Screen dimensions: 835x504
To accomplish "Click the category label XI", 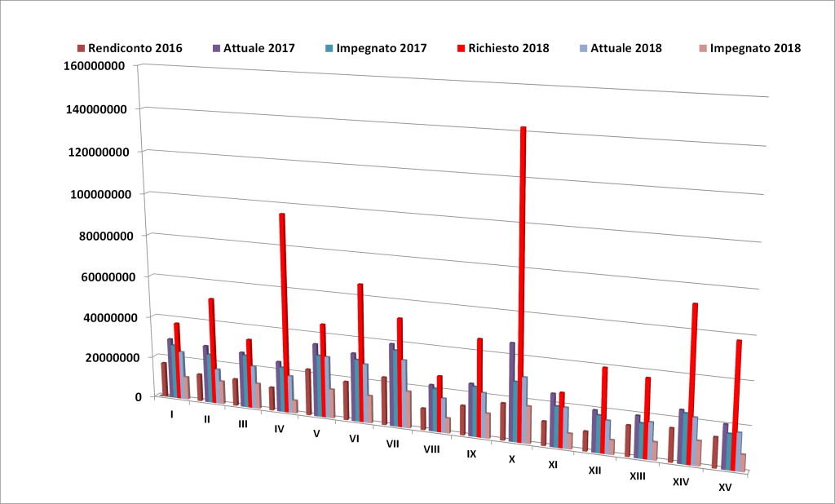I will click(553, 465).
